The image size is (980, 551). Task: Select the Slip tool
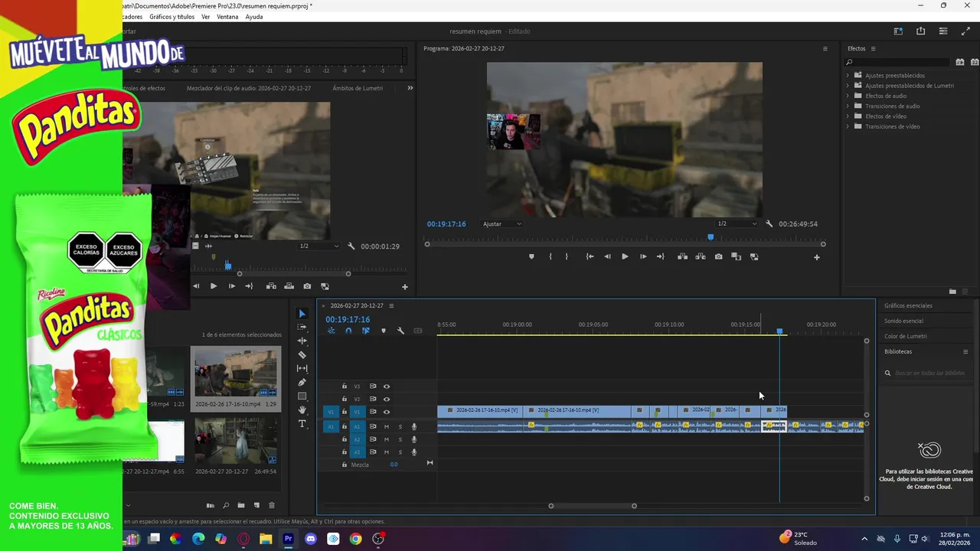[x=302, y=368]
